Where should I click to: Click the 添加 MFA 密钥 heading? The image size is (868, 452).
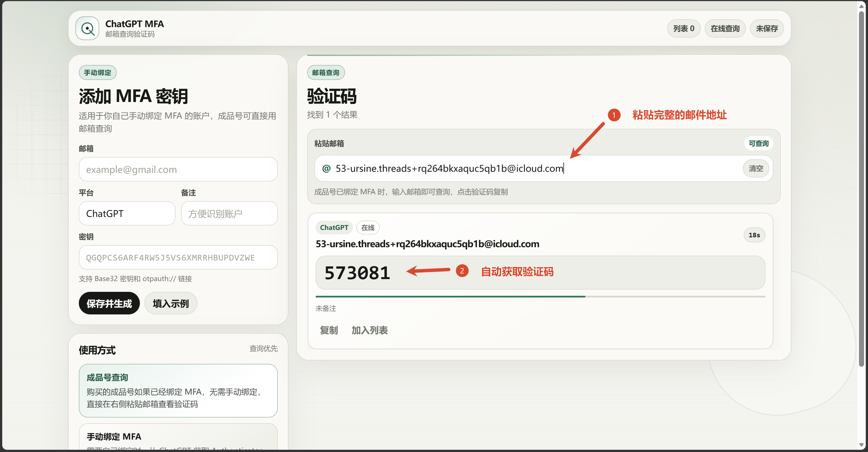133,96
